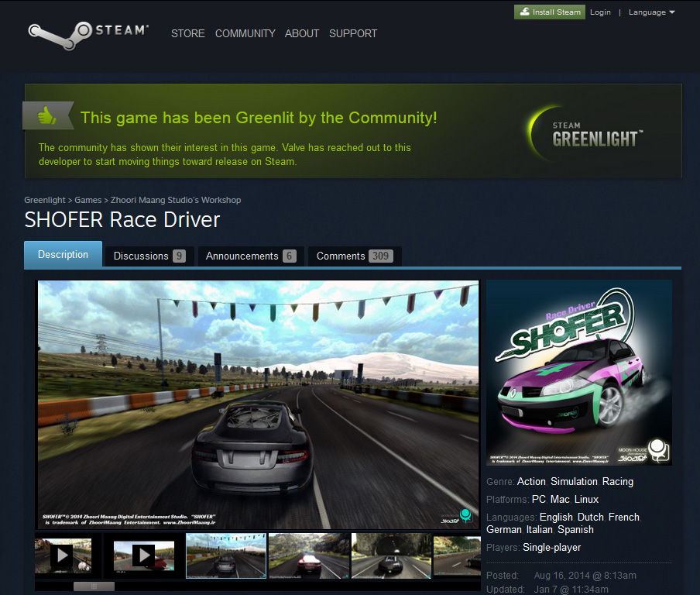Viewport: 700px width, 595px height.
Task: Select the tunnel screenshot thumbnail
Action: click(x=392, y=555)
